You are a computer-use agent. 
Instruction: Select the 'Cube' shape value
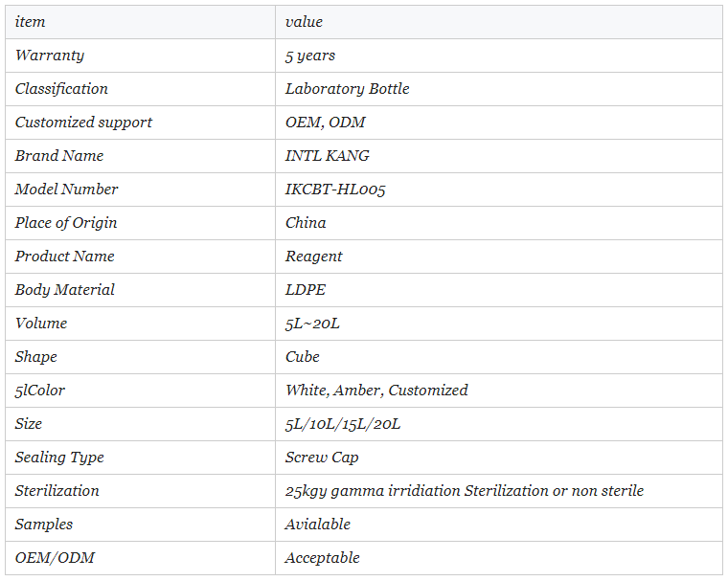[x=303, y=357]
